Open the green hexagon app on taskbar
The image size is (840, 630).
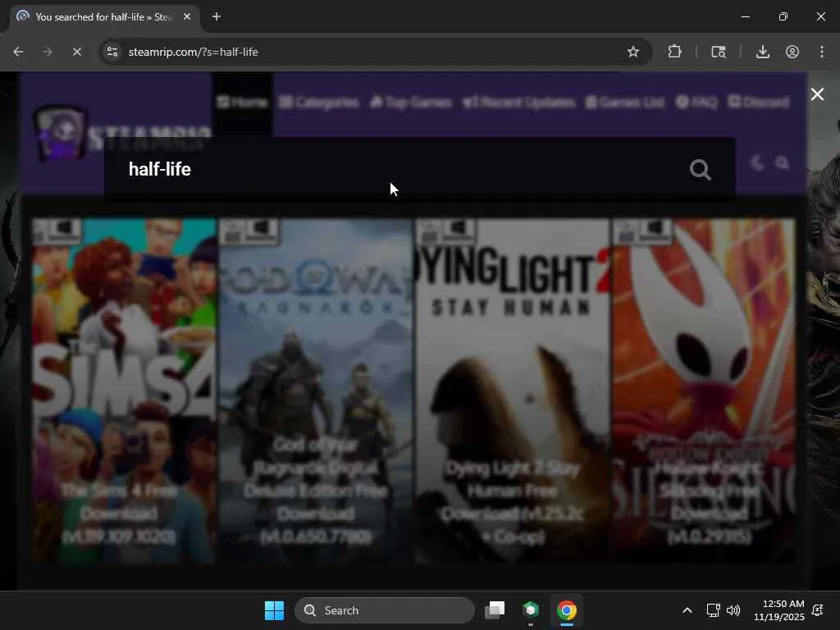tap(531, 610)
